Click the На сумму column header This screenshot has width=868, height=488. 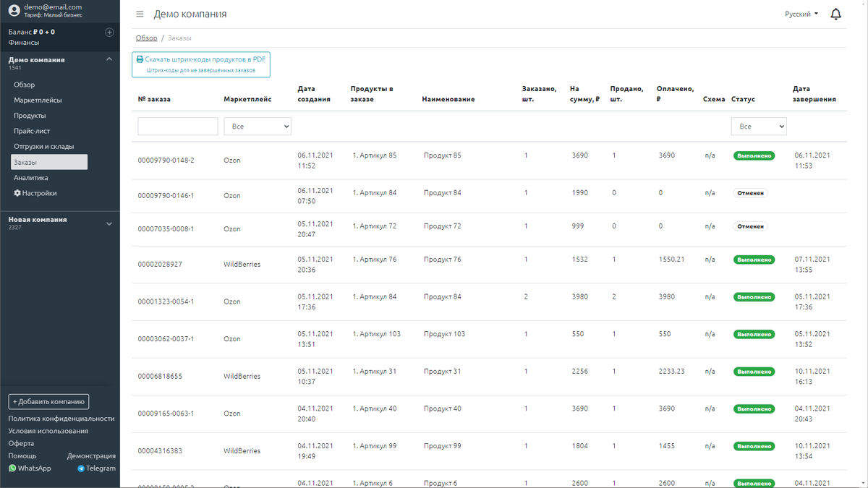(x=584, y=94)
